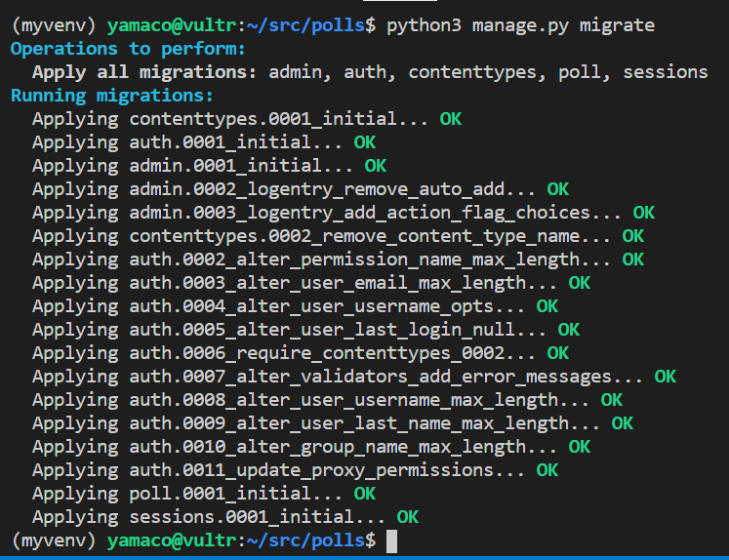Click contenttypes.0002_remove_content_type_name text
Image resolution: width=729 pixels, height=560 pixels.
pyautogui.click(x=370, y=236)
